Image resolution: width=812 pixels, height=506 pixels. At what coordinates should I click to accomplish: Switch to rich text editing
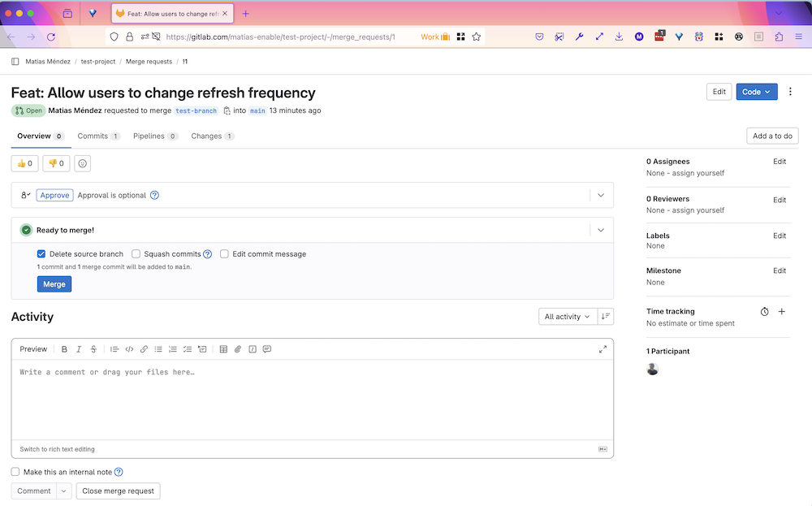[x=57, y=449]
